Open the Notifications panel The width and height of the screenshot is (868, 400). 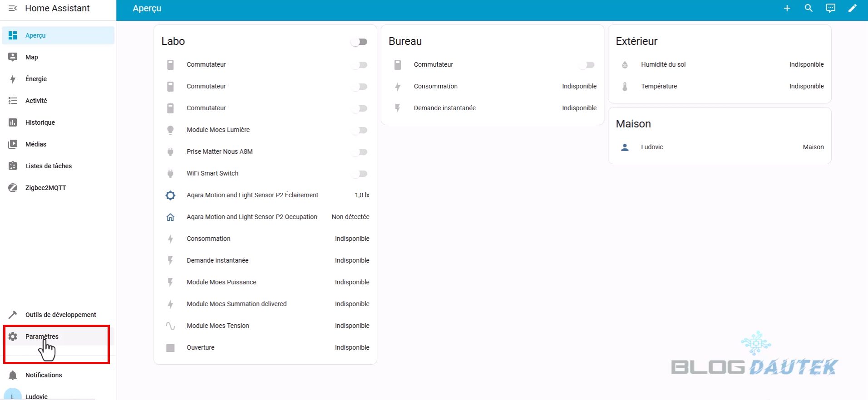(x=44, y=375)
